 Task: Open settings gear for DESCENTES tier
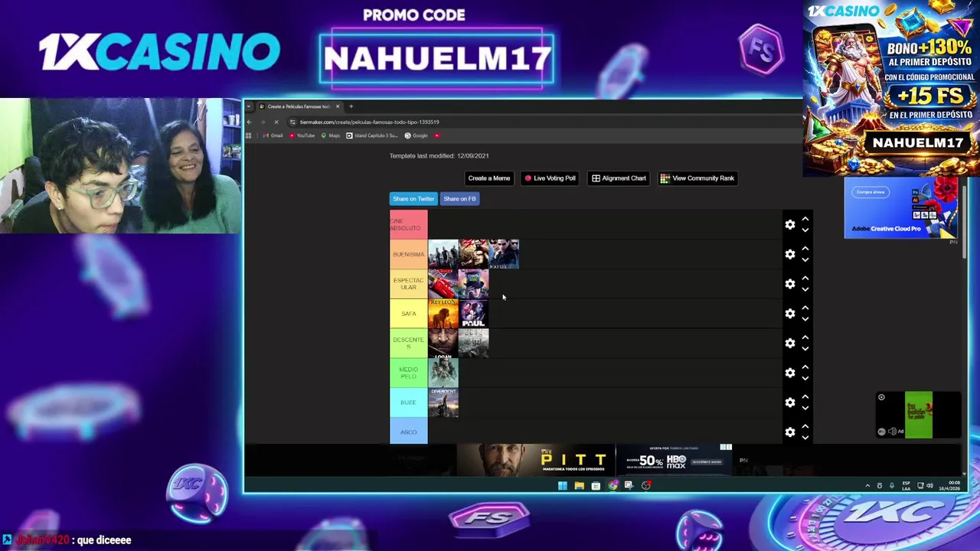click(789, 343)
